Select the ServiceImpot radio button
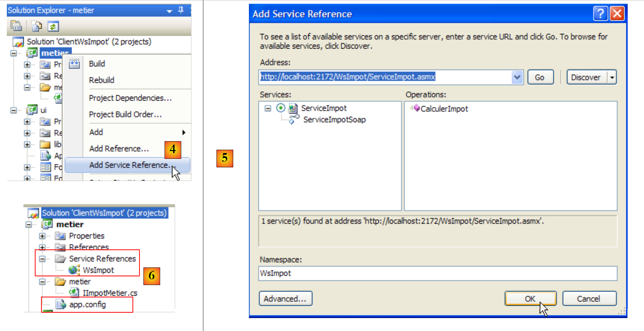The width and height of the screenshot is (644, 331). tap(281, 108)
